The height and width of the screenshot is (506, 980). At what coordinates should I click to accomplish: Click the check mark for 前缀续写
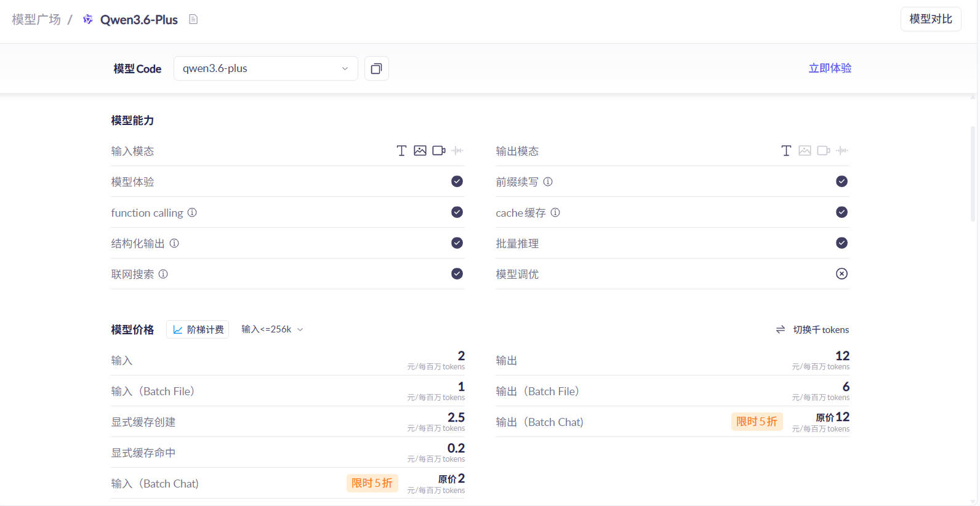841,181
